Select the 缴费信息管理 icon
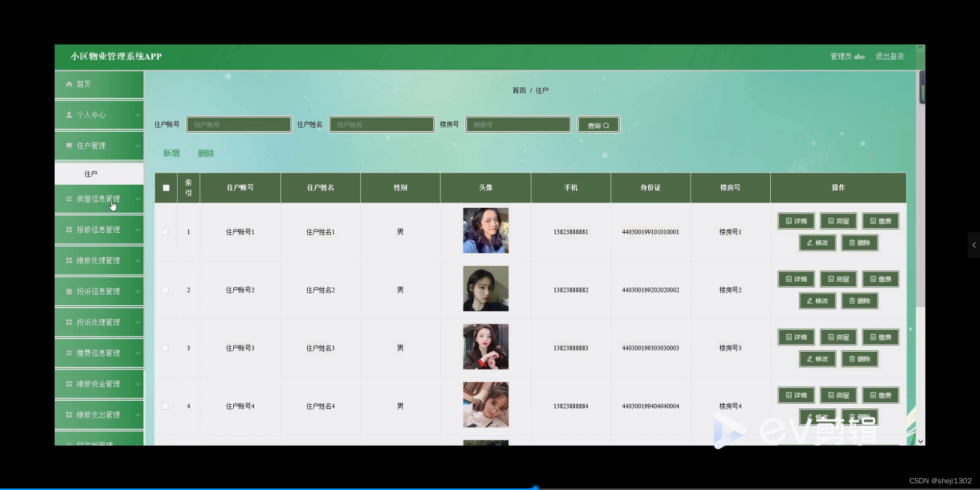 pos(69,353)
